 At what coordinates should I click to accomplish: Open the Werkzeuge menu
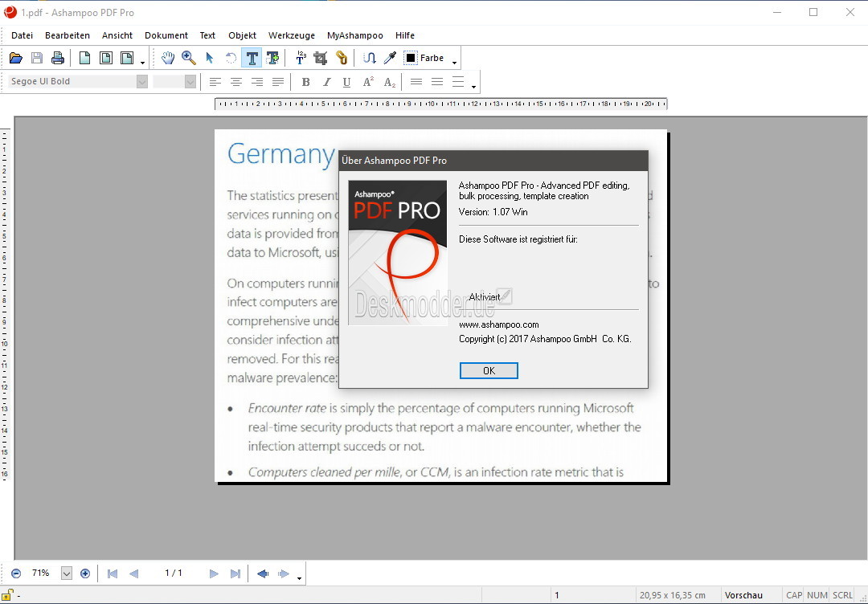pyautogui.click(x=292, y=35)
